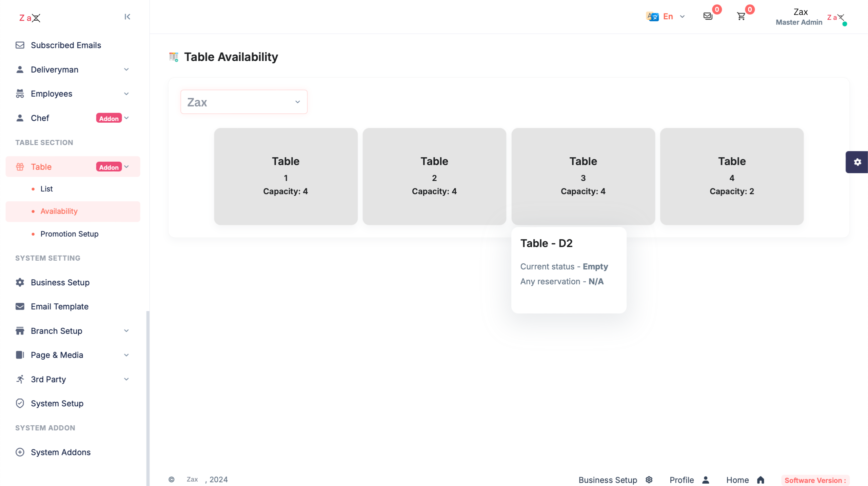Open the Zax branch dropdown
Screen dimensions: 868x486
pos(244,102)
